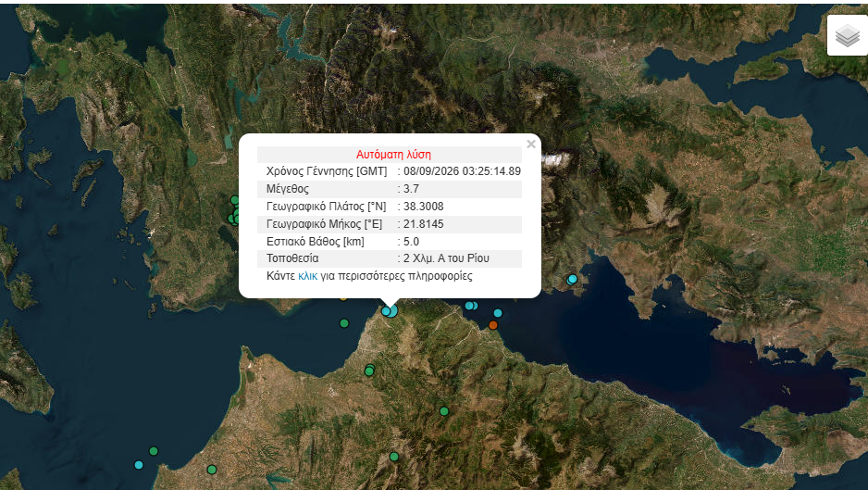The image size is (868, 490).
Task: Click the cyan marker right of the orange marker
Action: [498, 313]
